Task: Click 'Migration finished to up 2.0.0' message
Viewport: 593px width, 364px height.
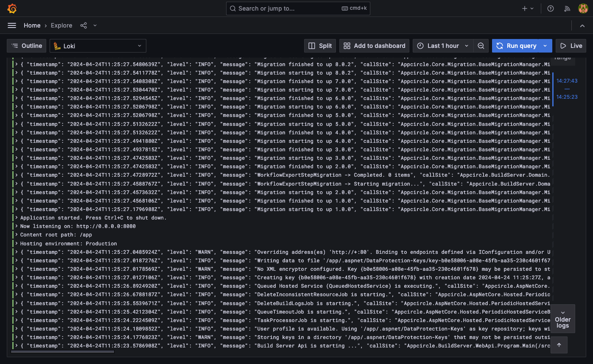Action: (305, 167)
